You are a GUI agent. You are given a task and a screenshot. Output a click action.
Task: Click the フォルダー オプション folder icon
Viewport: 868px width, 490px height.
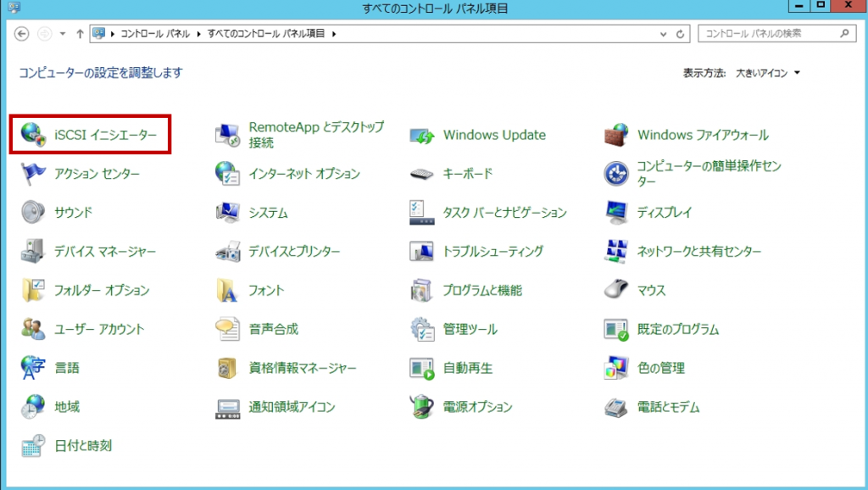(33, 290)
